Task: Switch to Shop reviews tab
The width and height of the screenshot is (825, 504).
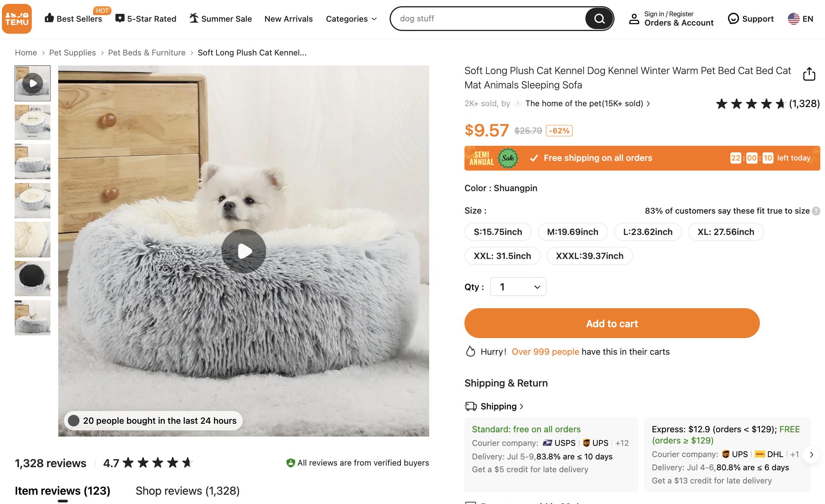Action: [188, 491]
